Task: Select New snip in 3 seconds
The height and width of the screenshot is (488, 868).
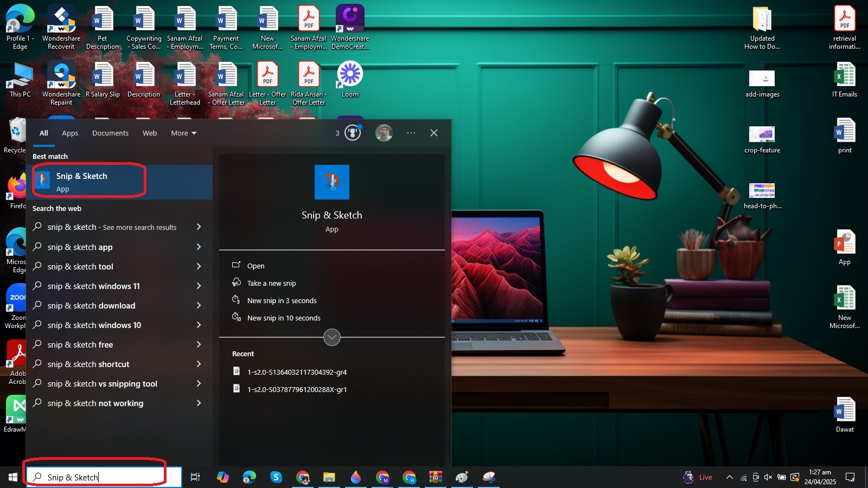Action: coord(282,300)
